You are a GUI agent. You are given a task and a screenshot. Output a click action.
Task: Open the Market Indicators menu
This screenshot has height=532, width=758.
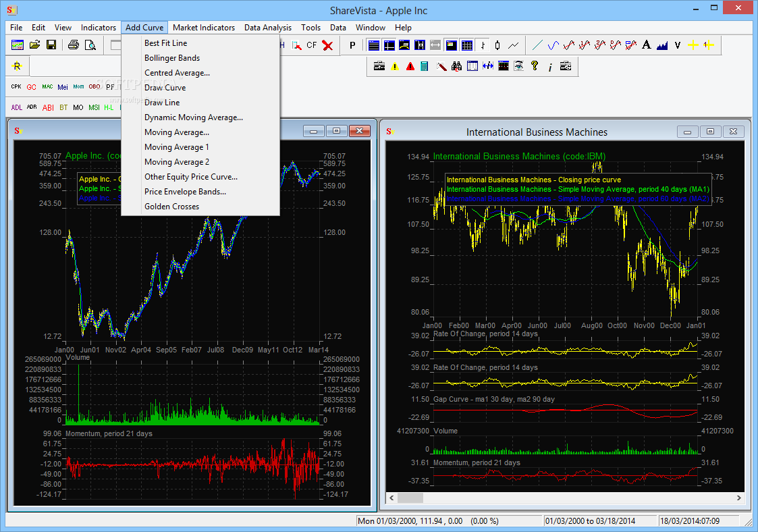click(x=203, y=28)
